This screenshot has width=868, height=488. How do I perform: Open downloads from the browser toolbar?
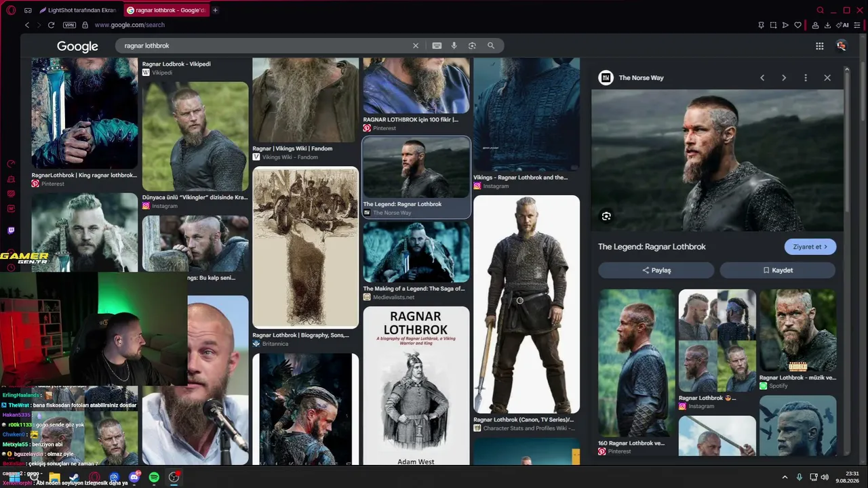(827, 25)
